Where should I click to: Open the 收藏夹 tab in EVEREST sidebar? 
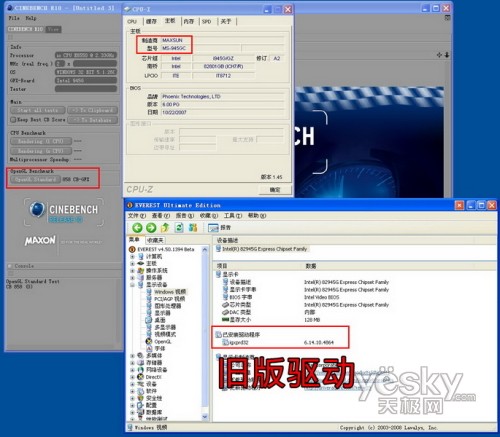(x=155, y=240)
